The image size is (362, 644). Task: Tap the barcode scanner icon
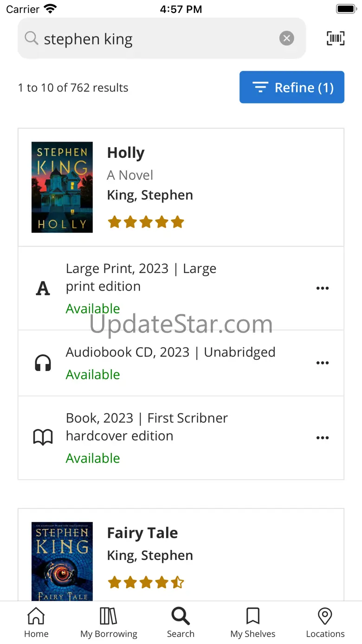336,38
